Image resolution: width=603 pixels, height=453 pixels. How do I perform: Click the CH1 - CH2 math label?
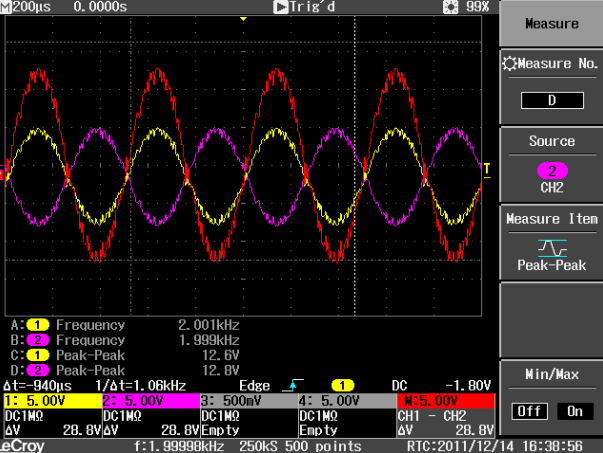pos(431,416)
